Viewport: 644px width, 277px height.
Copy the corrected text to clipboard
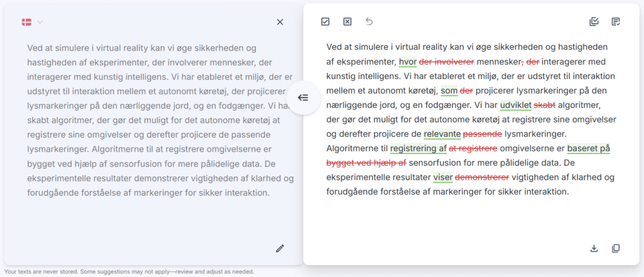pyautogui.click(x=616, y=248)
